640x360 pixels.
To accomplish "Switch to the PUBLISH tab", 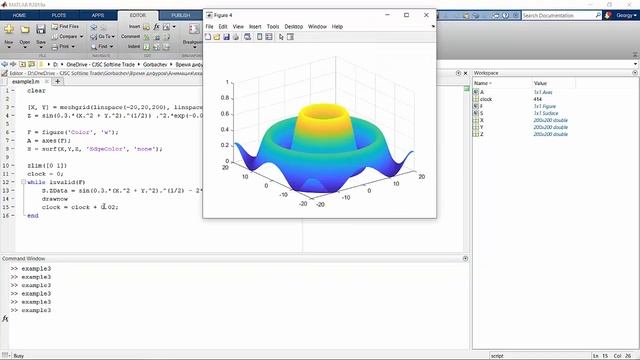I will pos(180,15).
